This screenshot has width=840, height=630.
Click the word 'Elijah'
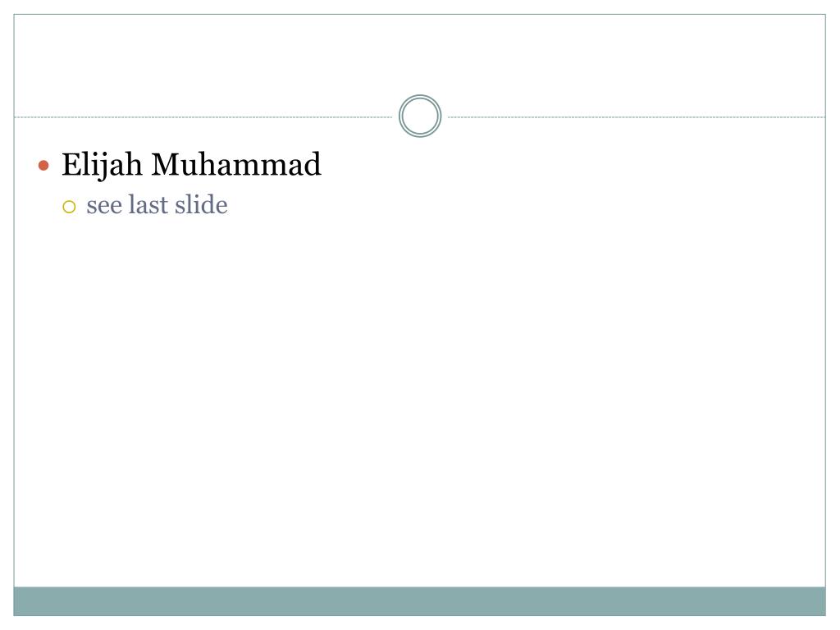tap(102, 164)
